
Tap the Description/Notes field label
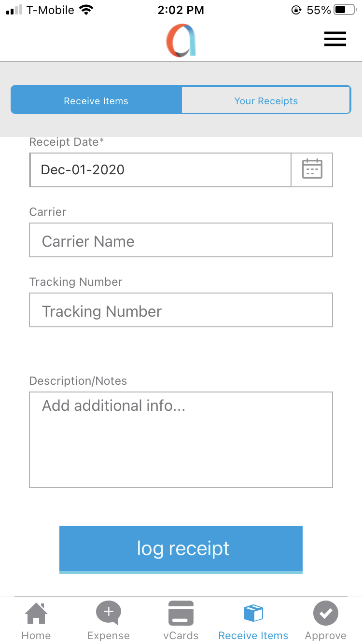78,381
